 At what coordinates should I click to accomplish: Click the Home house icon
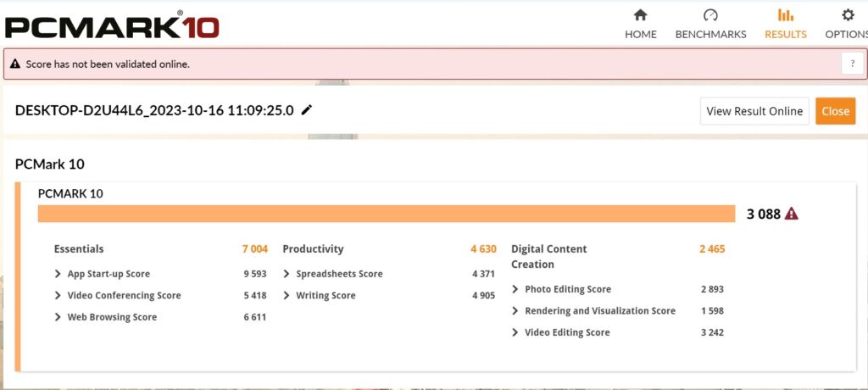(641, 15)
